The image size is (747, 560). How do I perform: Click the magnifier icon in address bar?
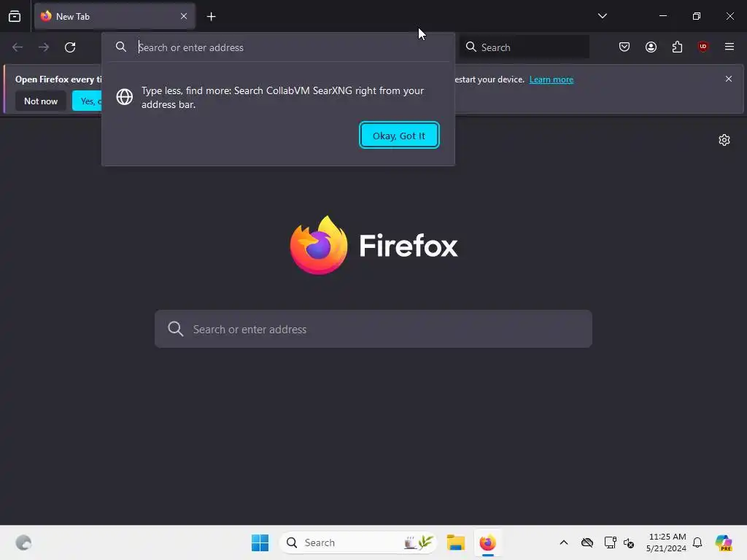[x=121, y=47]
